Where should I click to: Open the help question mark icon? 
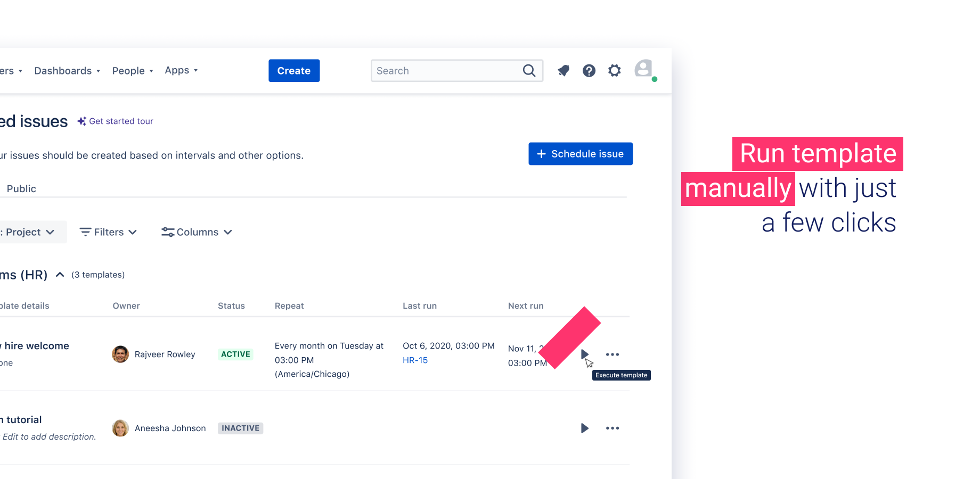coord(589,71)
